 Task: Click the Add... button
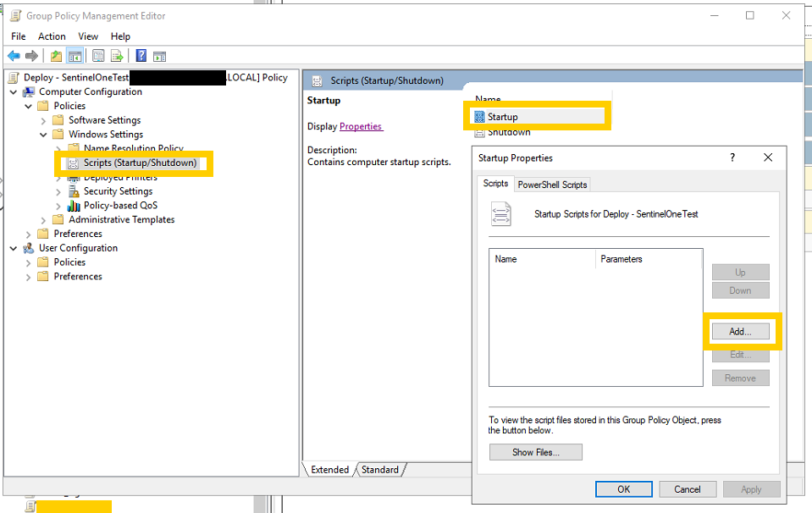click(x=740, y=332)
